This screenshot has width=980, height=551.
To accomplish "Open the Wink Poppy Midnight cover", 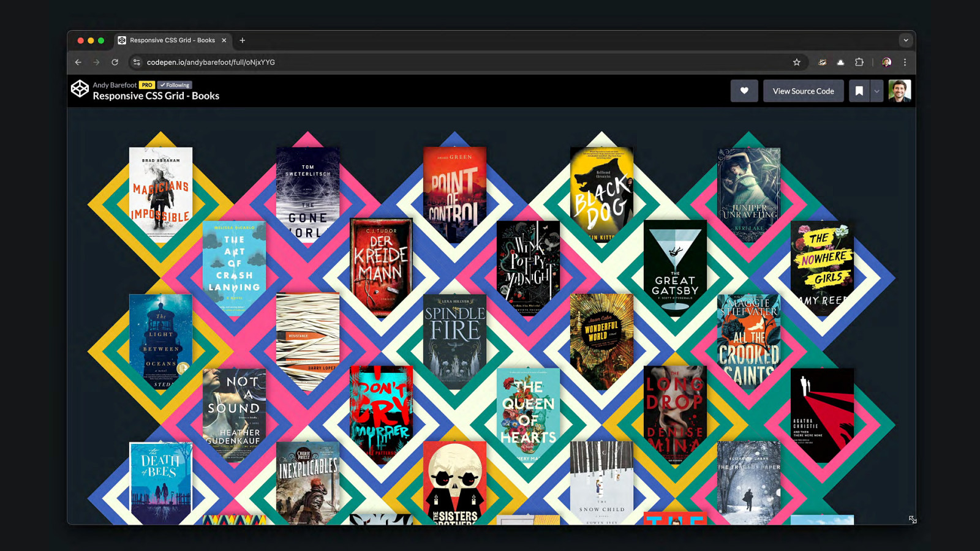I will pyautogui.click(x=528, y=268).
